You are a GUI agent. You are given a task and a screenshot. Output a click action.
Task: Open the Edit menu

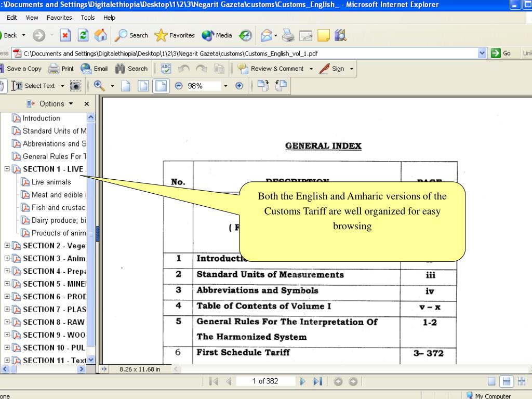tap(12, 18)
